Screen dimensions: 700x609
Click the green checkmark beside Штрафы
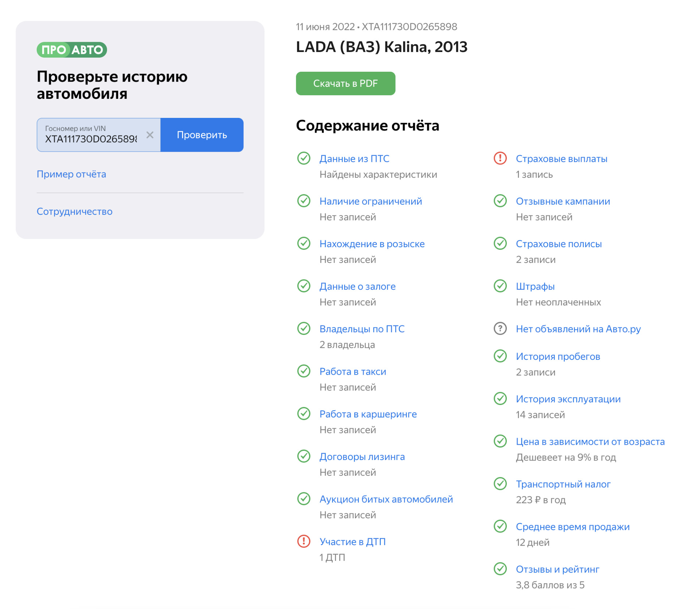(x=500, y=286)
